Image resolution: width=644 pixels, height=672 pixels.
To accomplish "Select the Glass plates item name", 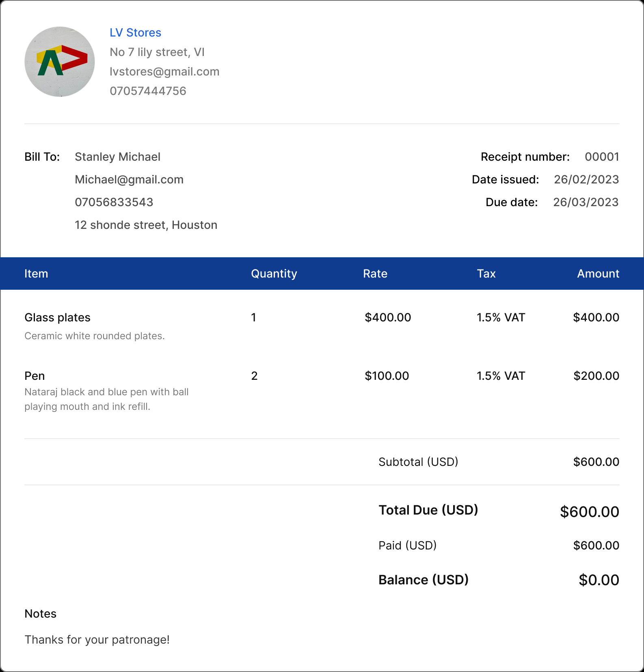I will click(x=57, y=317).
